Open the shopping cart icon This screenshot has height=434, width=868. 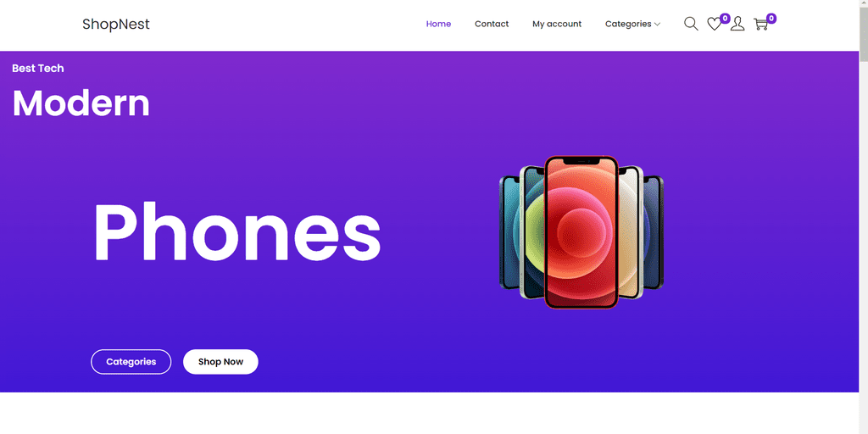(x=760, y=25)
